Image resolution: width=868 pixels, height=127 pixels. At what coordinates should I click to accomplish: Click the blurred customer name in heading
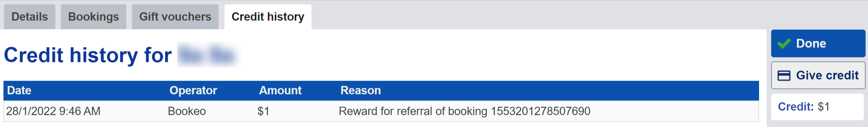pyautogui.click(x=207, y=55)
